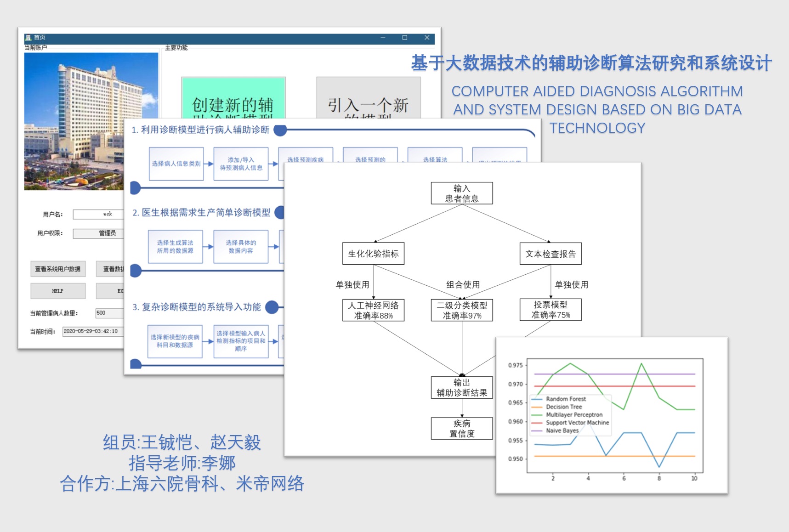Click the 选择生成算法所用的数据源 step box
This screenshot has height=532, width=789.
pos(175,247)
